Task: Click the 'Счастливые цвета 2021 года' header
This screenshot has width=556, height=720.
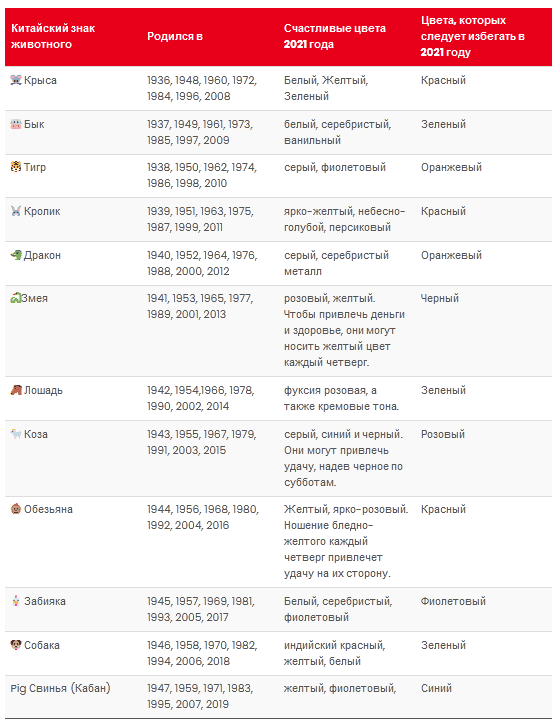Action: [x=335, y=36]
